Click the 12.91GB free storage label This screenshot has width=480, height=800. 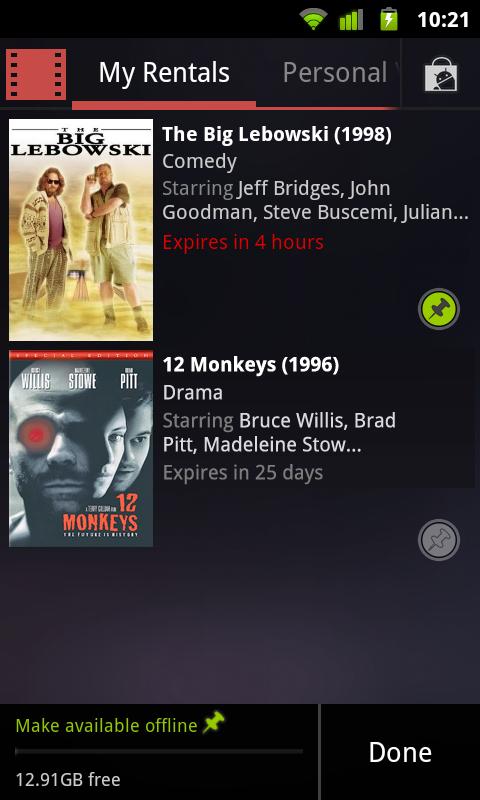point(68,780)
